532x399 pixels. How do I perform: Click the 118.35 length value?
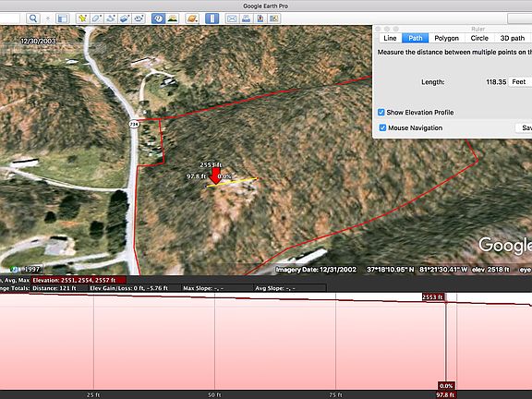(x=496, y=82)
